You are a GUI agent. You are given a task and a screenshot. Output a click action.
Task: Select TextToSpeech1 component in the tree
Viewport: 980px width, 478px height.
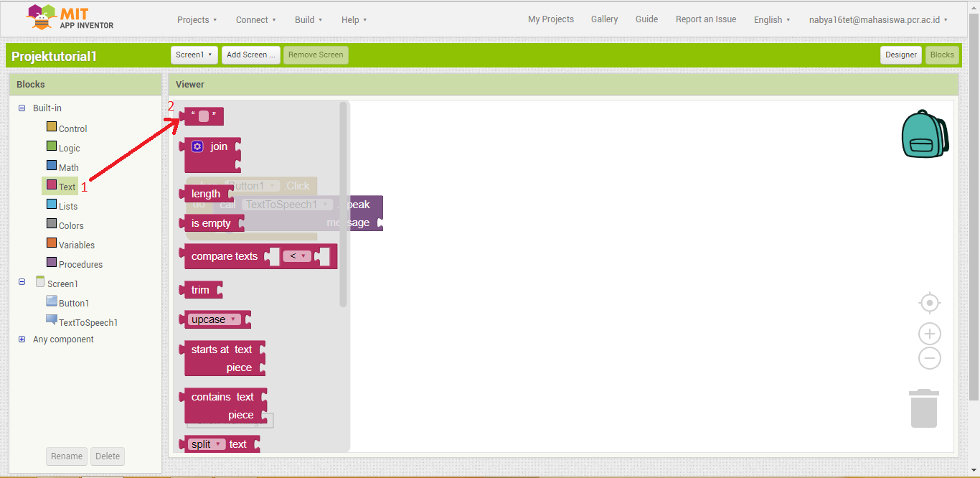coord(82,322)
